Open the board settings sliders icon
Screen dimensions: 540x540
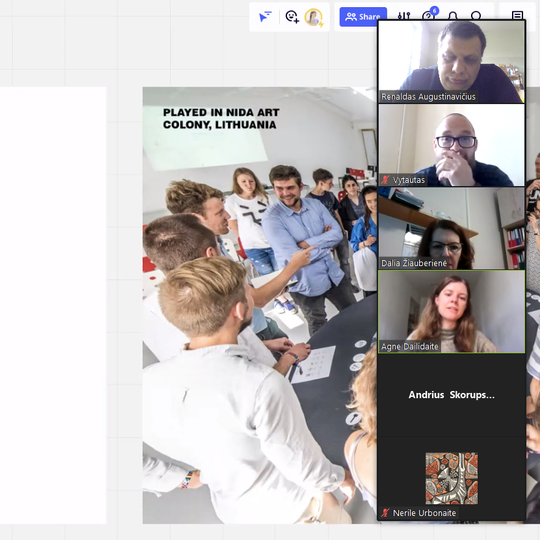[404, 16]
